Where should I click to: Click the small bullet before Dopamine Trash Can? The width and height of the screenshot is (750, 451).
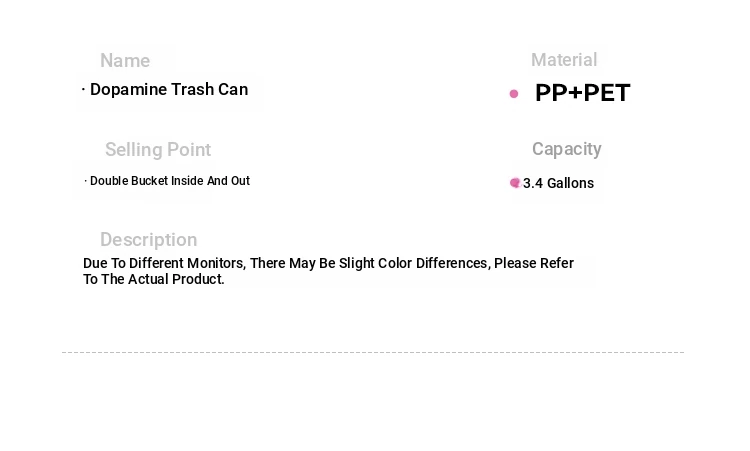pos(83,89)
